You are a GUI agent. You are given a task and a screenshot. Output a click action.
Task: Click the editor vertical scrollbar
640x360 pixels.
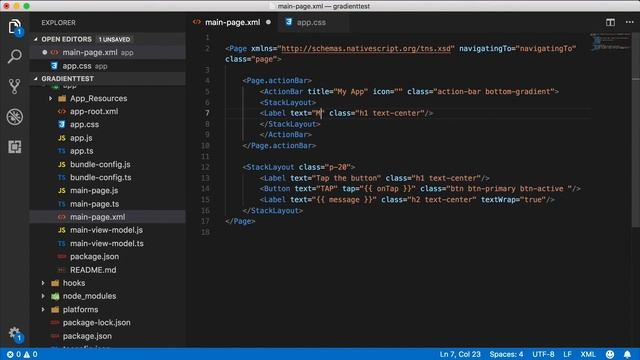pyautogui.click(x=636, y=131)
